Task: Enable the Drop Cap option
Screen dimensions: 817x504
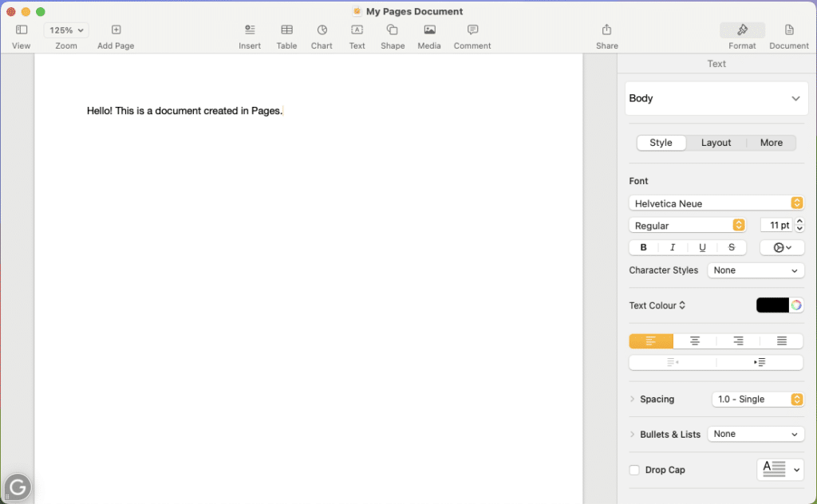Action: pyautogui.click(x=634, y=470)
